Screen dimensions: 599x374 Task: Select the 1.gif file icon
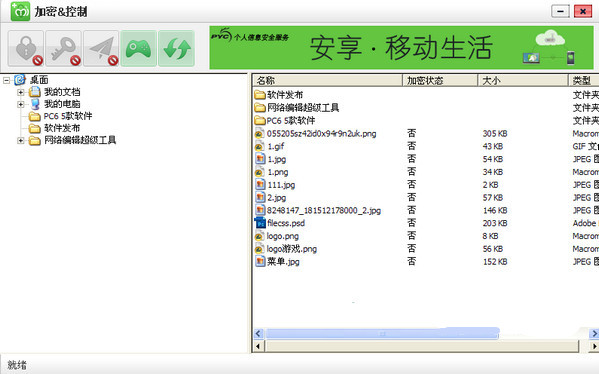[260, 146]
